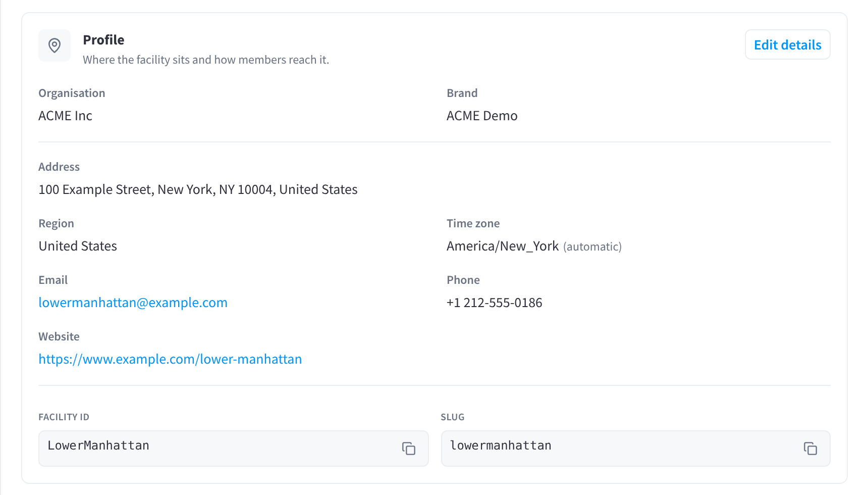868x495 pixels.
Task: Click the SLUG label
Action: (453, 417)
